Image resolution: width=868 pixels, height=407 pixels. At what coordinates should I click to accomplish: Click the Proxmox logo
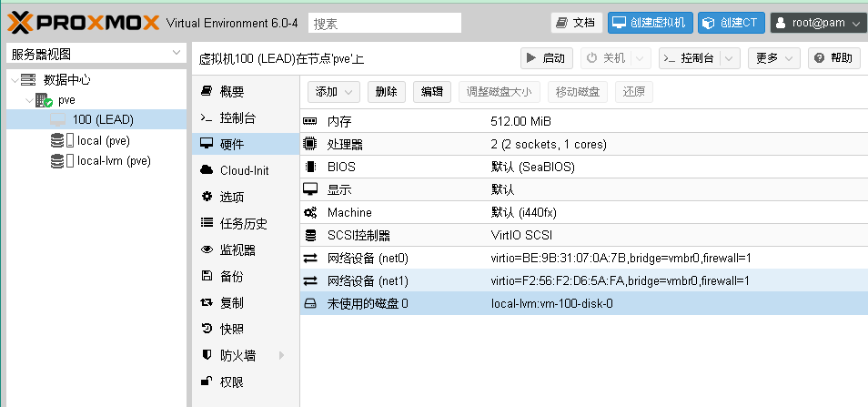pos(84,23)
